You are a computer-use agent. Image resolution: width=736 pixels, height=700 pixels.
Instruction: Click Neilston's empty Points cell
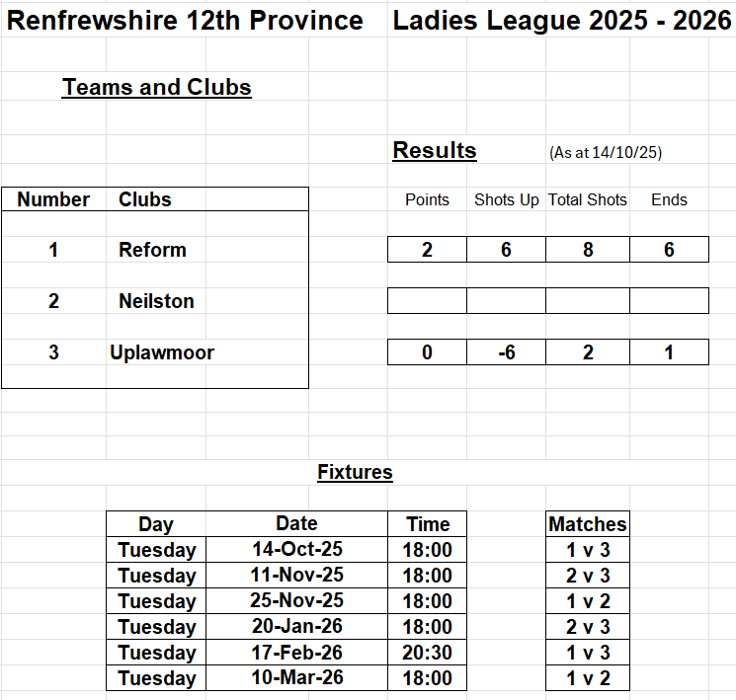pyautogui.click(x=427, y=300)
